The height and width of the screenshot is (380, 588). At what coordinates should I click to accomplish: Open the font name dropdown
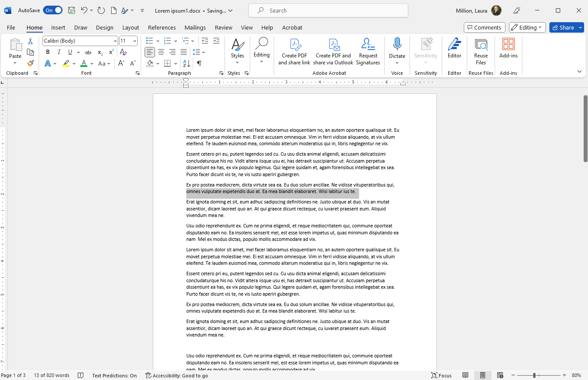click(115, 41)
